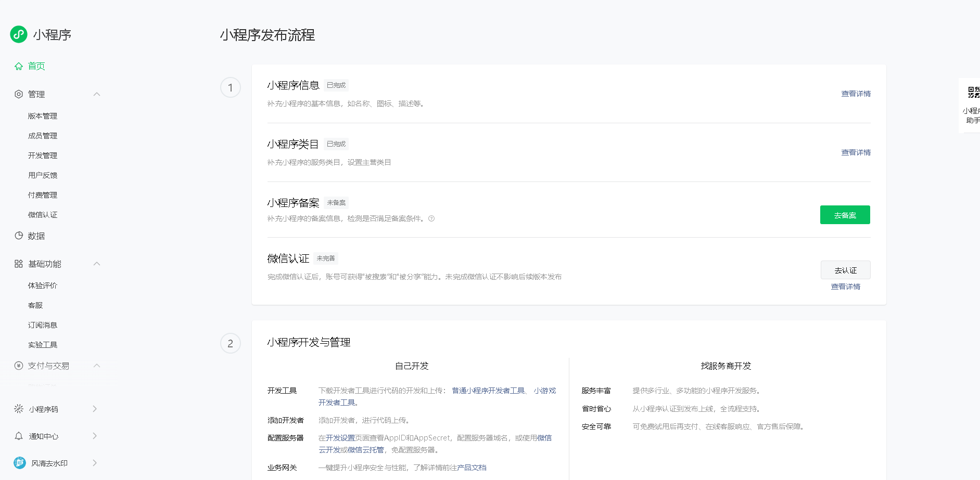Collapse the 管理 section chevron
The height and width of the screenshot is (480, 980).
point(97,94)
